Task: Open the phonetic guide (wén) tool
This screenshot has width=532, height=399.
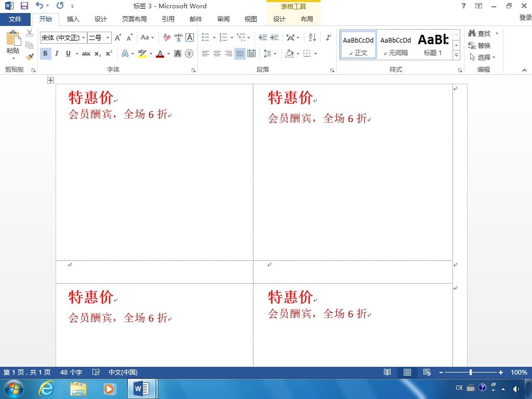Action: click(178, 37)
